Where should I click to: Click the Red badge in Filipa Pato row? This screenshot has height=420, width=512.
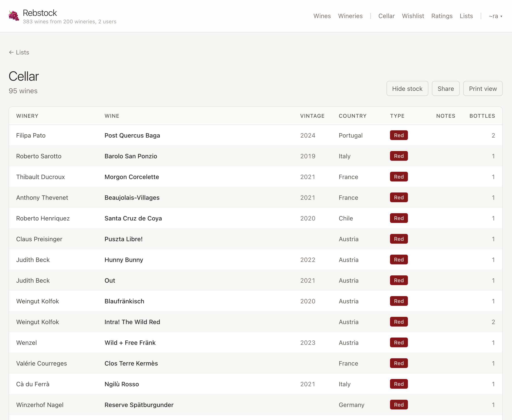click(399, 135)
